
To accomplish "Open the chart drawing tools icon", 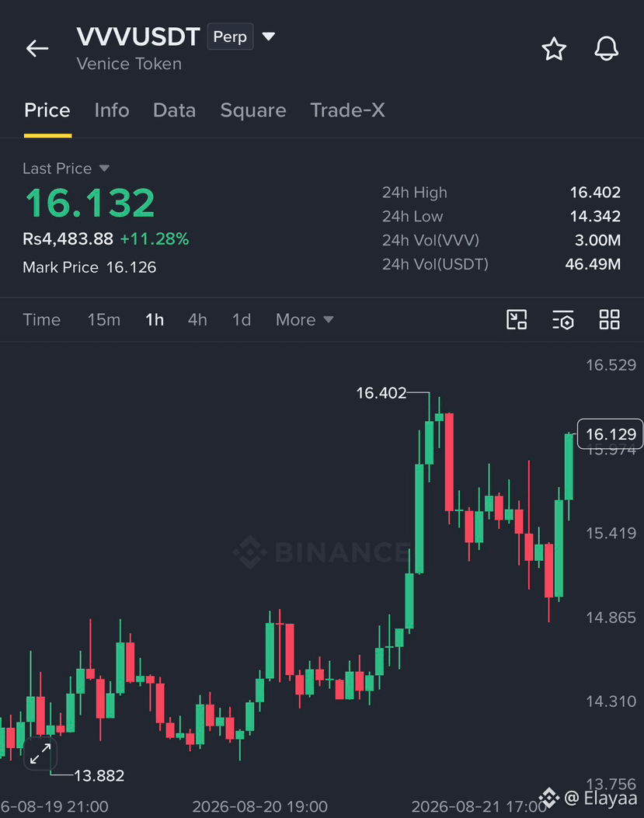I will (x=517, y=319).
